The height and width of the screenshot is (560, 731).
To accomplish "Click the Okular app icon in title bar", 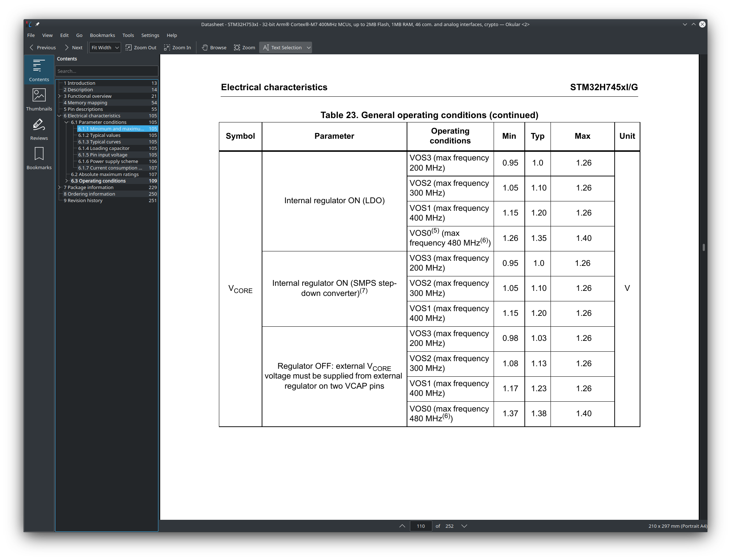I will coord(29,24).
